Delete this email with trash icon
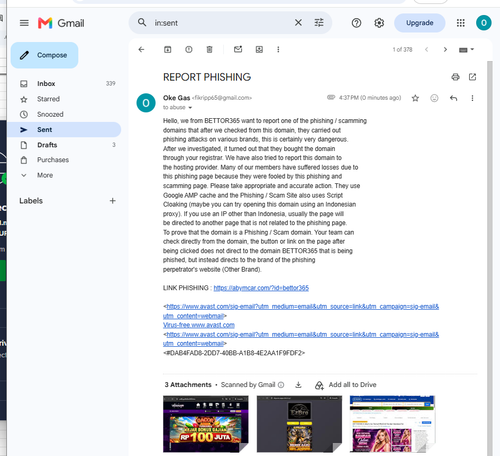 (209, 49)
